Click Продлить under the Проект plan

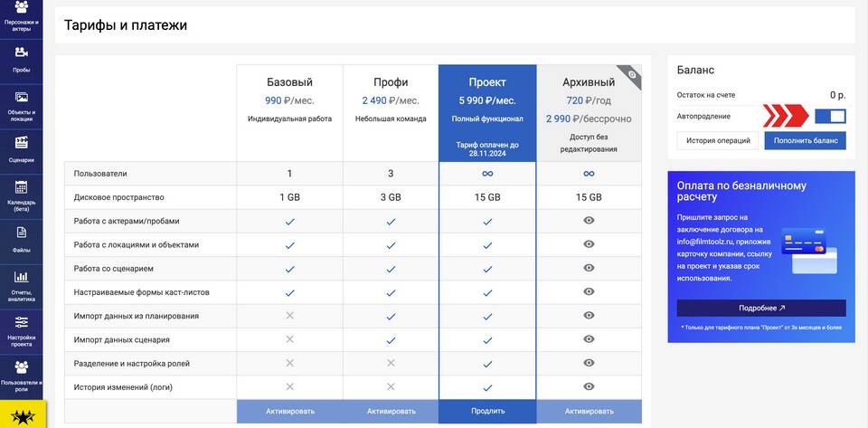(x=487, y=411)
